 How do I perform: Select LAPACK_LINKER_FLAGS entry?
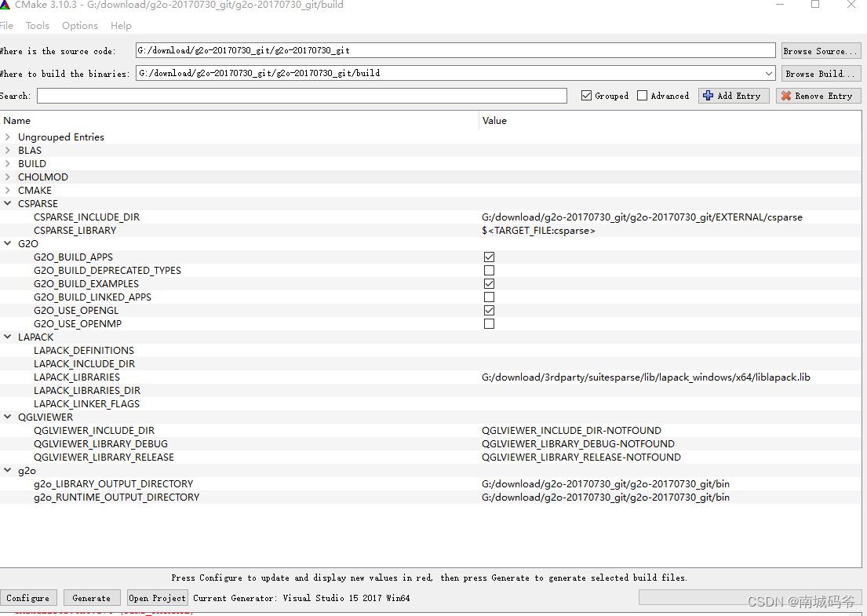[87, 403]
